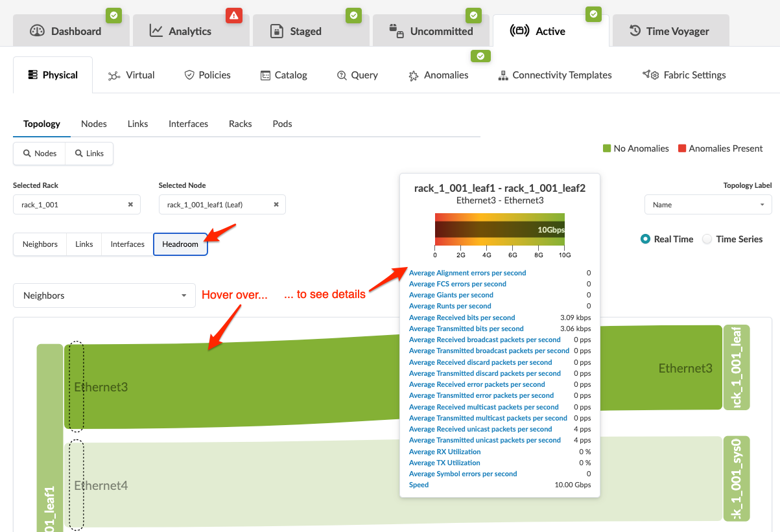Click the Time Voyager history icon
This screenshot has width=780, height=532.
[635, 30]
